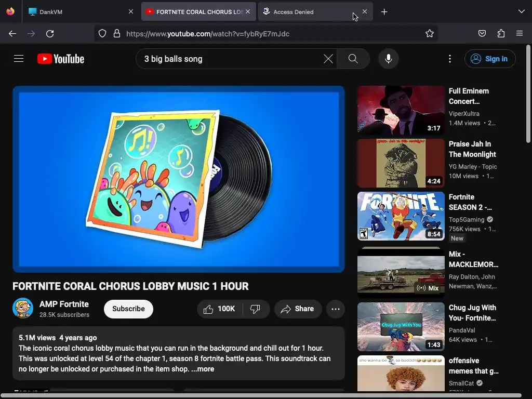Image resolution: width=532 pixels, height=399 pixels.
Task: Dislike the video with thumbs down
Action: pos(255,309)
